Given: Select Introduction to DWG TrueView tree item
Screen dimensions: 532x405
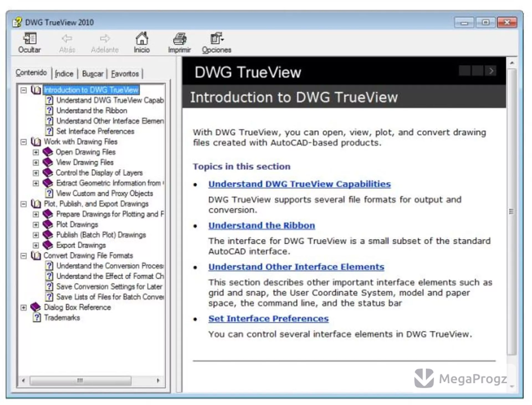Looking at the screenshot, I should pyautogui.click(x=91, y=90).
